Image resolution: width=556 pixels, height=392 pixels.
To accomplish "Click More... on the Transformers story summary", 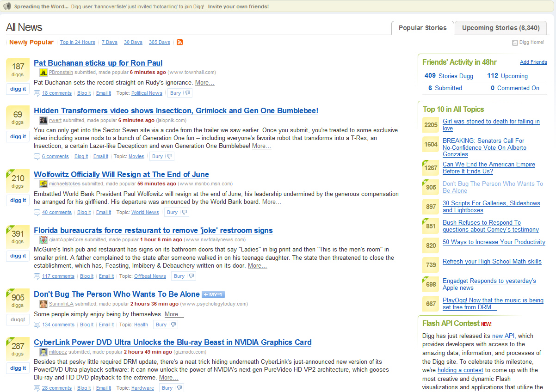I will pos(262,146).
